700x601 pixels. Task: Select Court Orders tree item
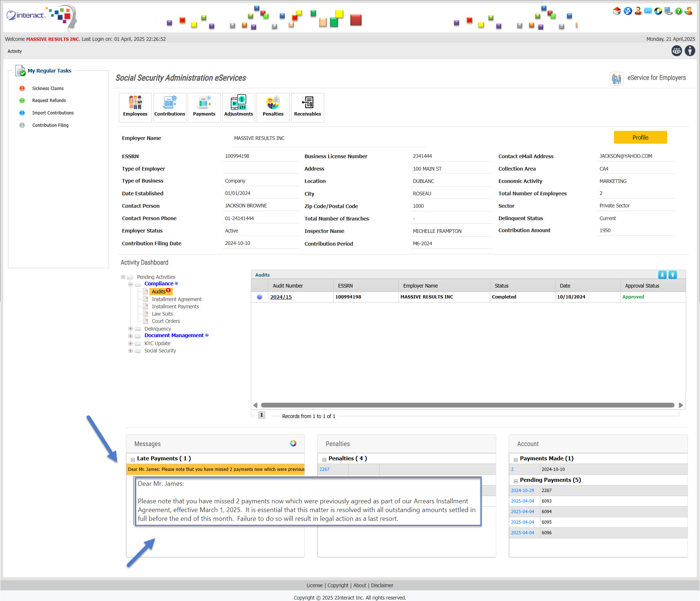pyautogui.click(x=166, y=321)
